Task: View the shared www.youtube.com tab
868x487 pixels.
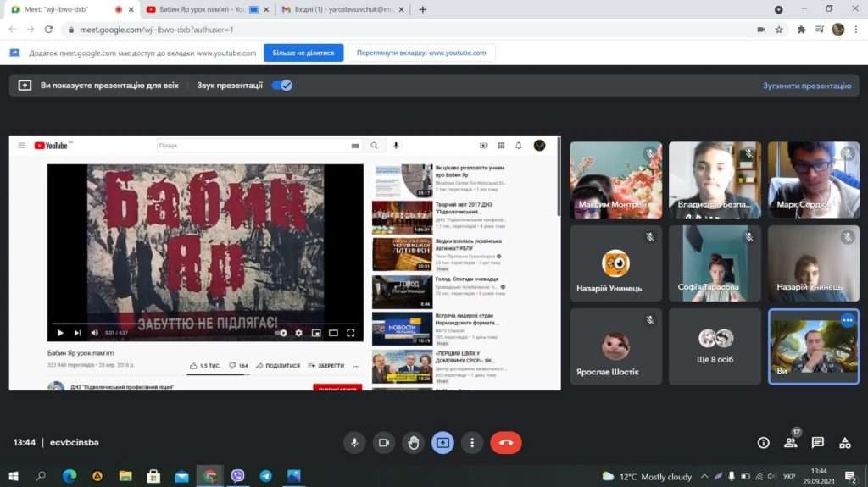Action: point(421,53)
